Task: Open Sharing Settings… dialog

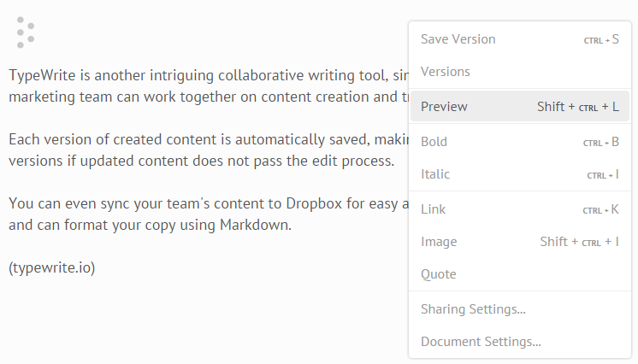Action: pyautogui.click(x=520, y=309)
